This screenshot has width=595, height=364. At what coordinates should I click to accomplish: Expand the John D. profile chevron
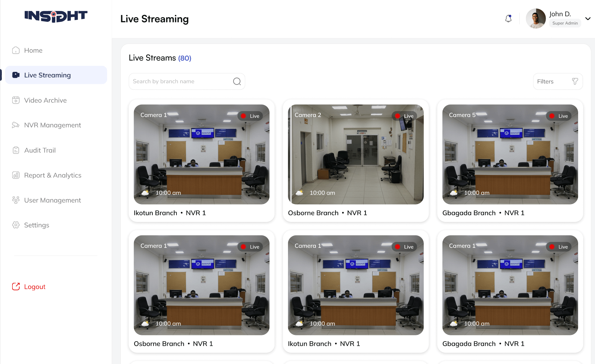588,19
